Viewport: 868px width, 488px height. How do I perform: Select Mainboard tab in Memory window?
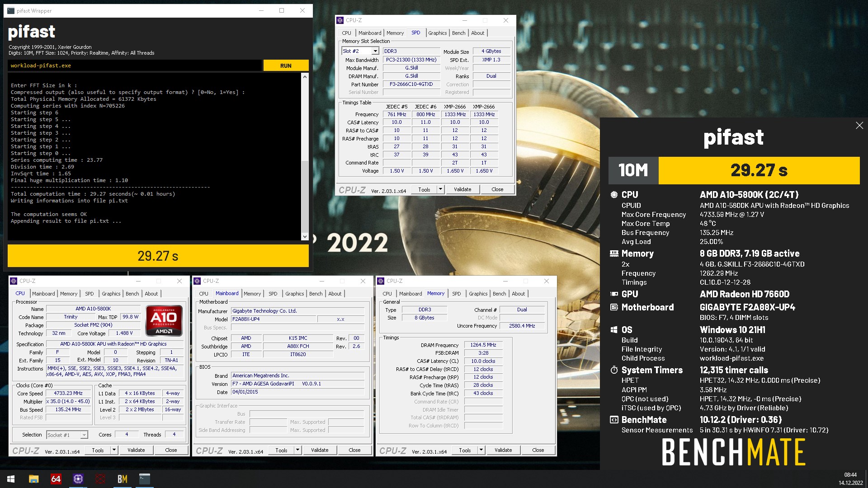[410, 294]
